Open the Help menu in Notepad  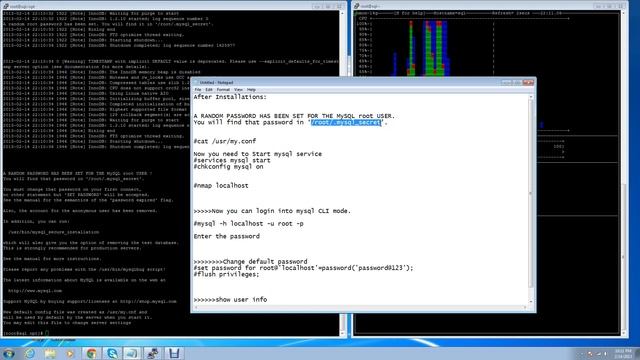click(251, 89)
